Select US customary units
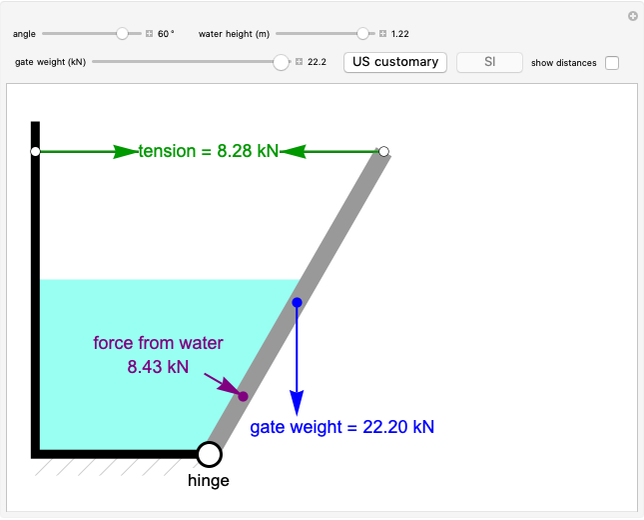This screenshot has width=644, height=520. click(x=395, y=62)
